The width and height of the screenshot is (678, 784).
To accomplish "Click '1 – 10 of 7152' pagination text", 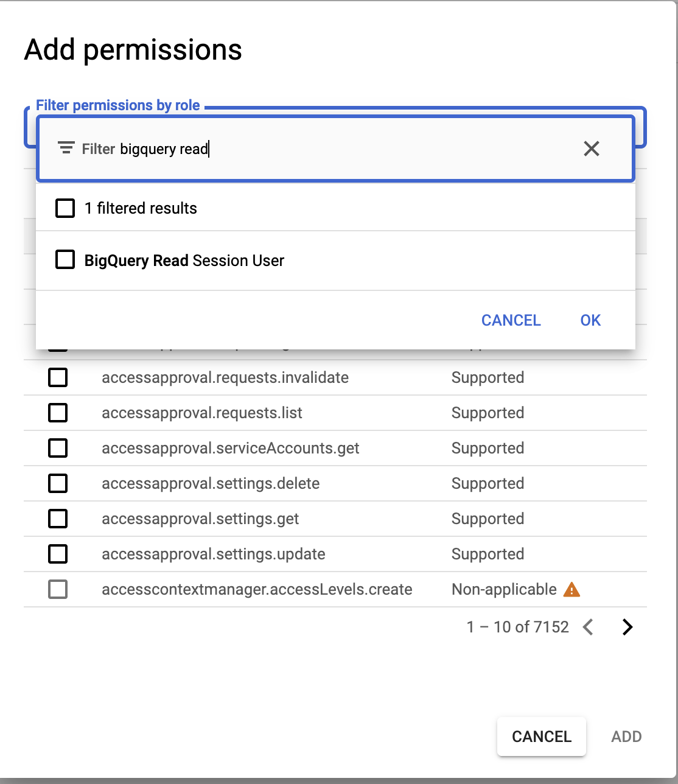I will pyautogui.click(x=518, y=627).
